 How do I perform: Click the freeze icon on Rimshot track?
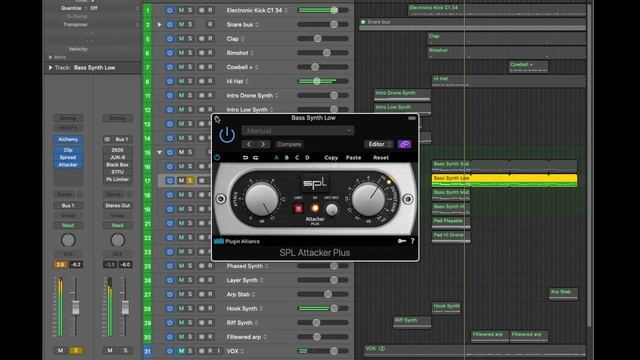(x=202, y=53)
